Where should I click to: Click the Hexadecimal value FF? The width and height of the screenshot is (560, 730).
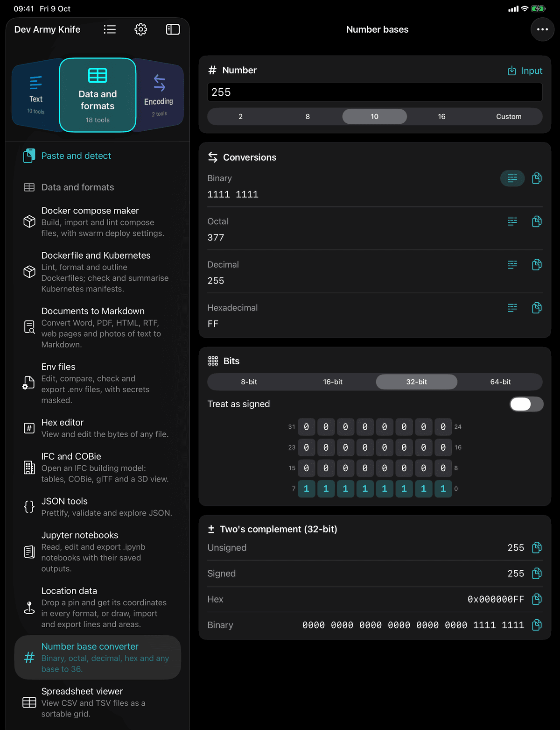coord(213,324)
